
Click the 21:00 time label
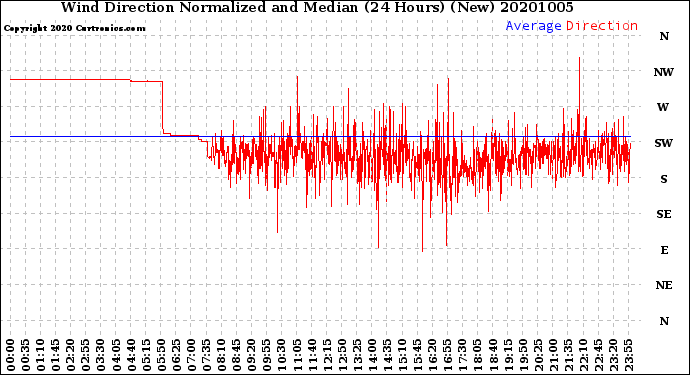(x=553, y=355)
